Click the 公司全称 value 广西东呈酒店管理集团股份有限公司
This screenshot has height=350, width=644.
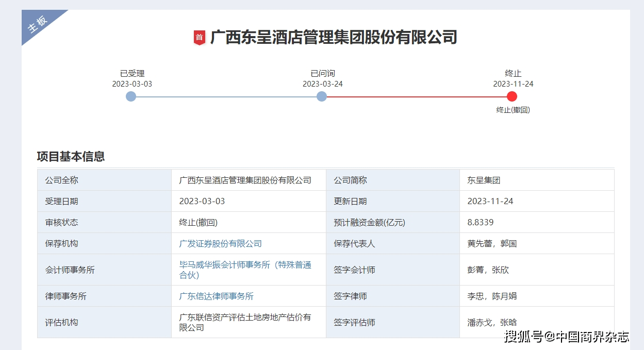[x=245, y=180]
